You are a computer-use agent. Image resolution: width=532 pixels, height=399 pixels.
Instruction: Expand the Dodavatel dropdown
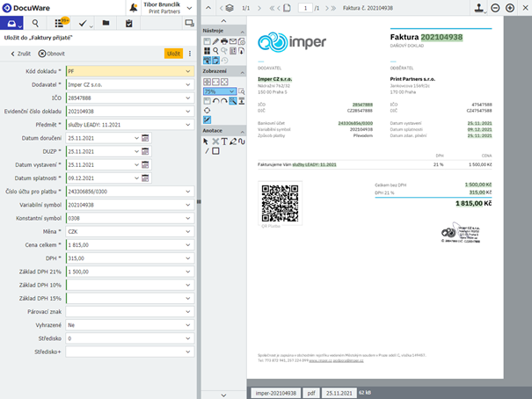[188, 84]
